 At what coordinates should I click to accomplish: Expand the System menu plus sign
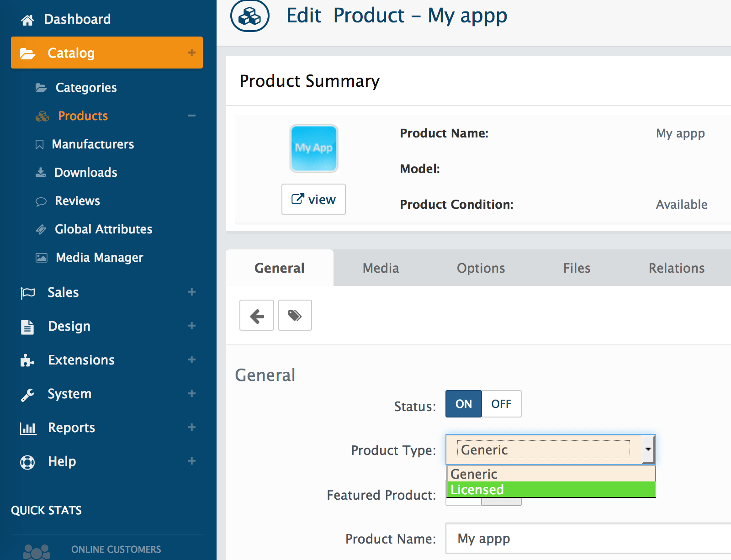pos(192,393)
